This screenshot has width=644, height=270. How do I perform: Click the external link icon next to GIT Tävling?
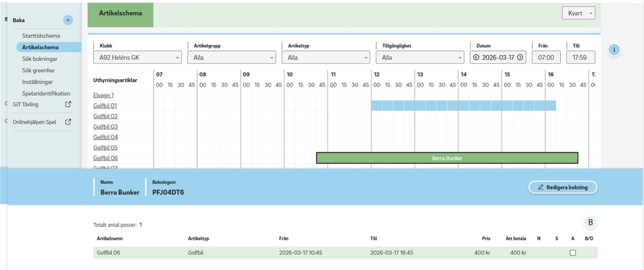[x=68, y=105]
